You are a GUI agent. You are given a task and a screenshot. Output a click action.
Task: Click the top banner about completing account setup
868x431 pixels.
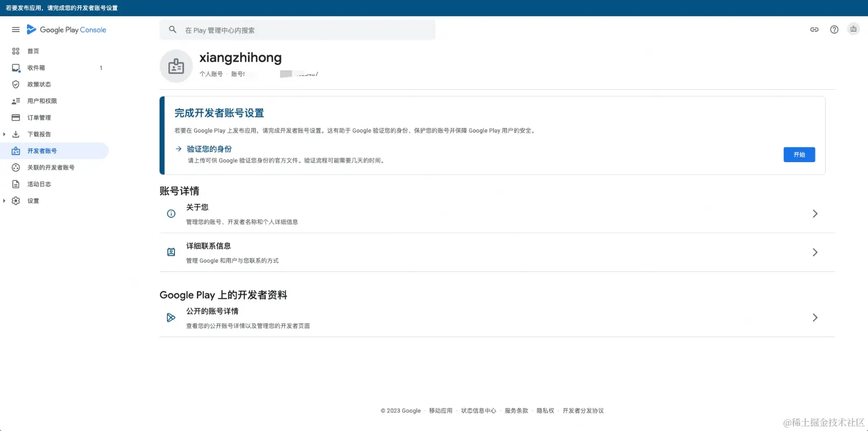click(x=434, y=8)
